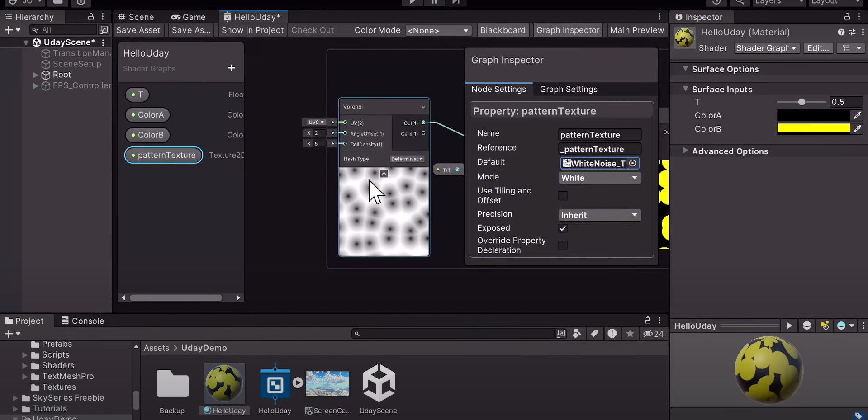Expand SkySeries Freebie folder
The height and width of the screenshot is (420, 868).
point(15,398)
